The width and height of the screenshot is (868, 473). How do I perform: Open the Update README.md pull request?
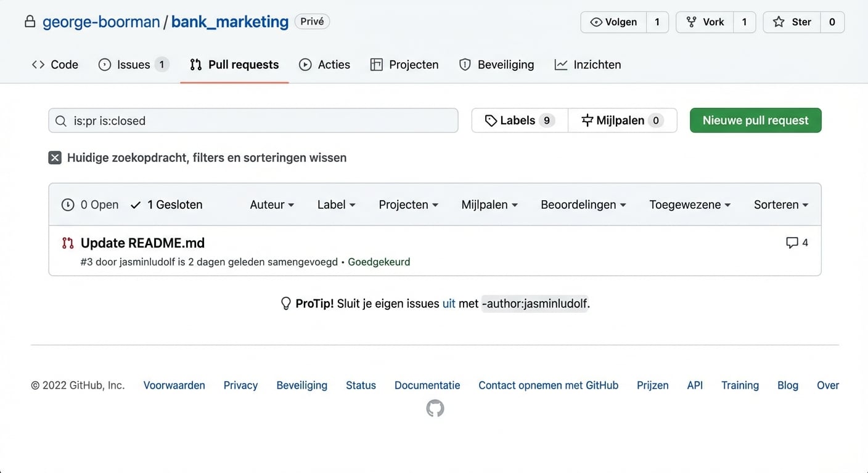[142, 243]
